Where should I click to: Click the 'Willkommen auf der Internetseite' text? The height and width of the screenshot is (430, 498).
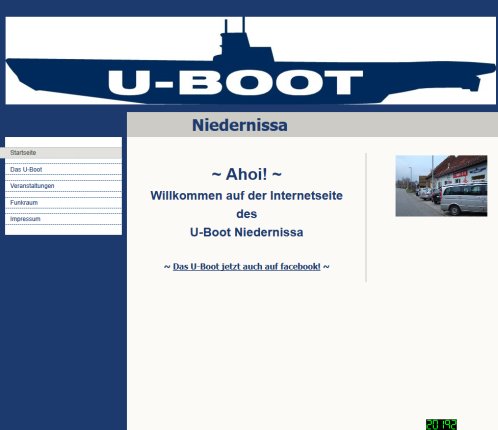coord(247,196)
